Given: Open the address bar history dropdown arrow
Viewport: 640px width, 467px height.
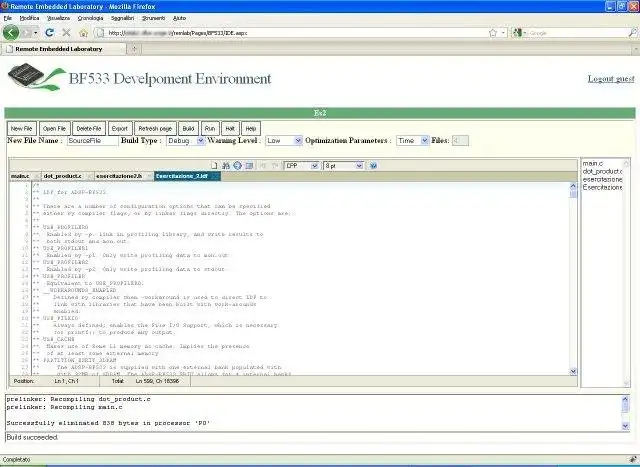Looking at the screenshot, I should (x=504, y=33).
